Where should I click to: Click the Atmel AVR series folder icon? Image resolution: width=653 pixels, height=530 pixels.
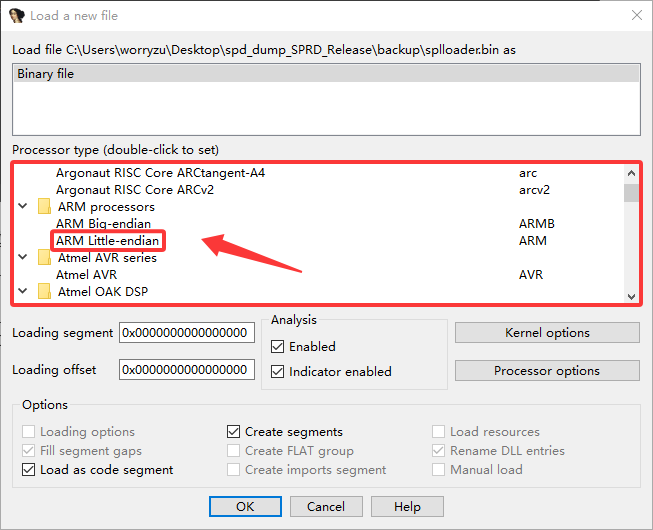coord(44,258)
